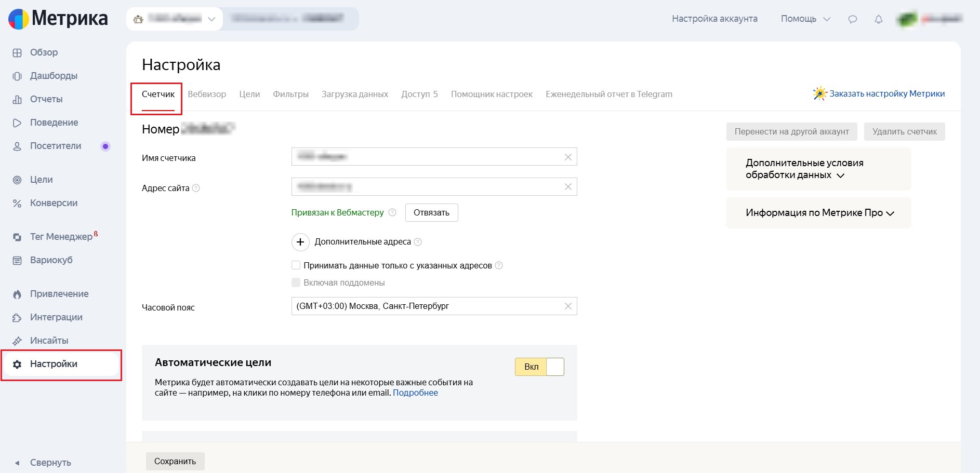The width and height of the screenshot is (980, 473).
Task: Open the Заказать настройку Метрики link
Action: pos(887,93)
